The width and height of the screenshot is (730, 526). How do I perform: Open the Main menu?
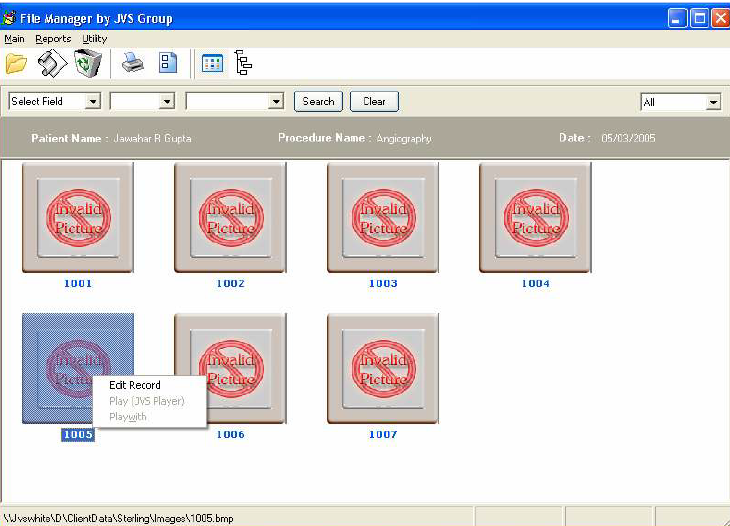click(x=14, y=39)
